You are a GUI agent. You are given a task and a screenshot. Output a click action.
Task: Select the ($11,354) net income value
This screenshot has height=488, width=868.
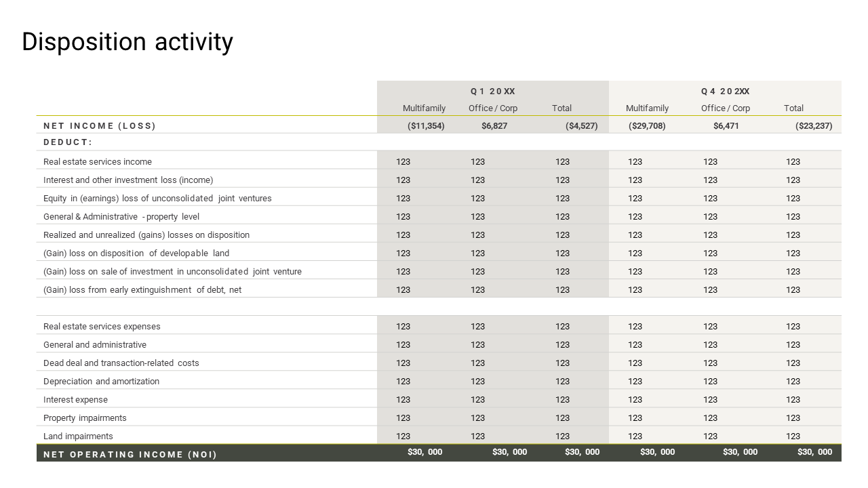tap(426, 126)
